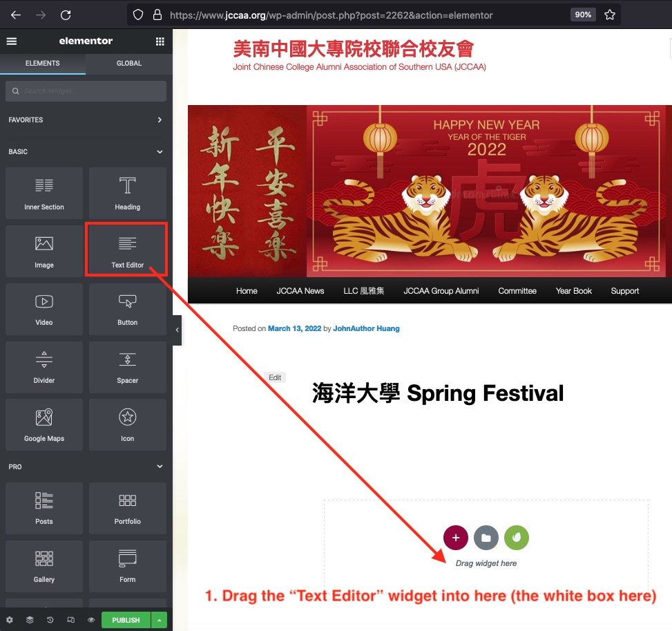This screenshot has height=631, width=672.
Task: Open the Navigator layers icon
Action: coord(30,620)
